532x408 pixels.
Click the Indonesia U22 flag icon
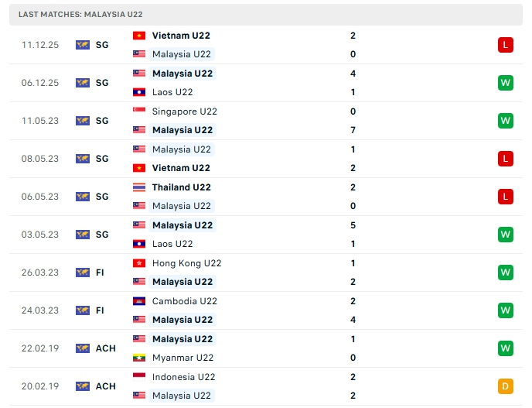[139, 377]
